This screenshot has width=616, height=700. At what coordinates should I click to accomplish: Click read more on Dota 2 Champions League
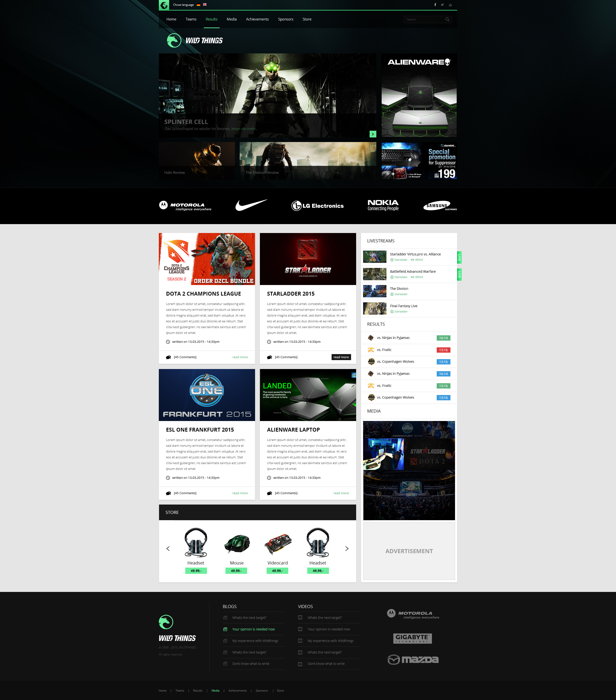[x=240, y=357]
